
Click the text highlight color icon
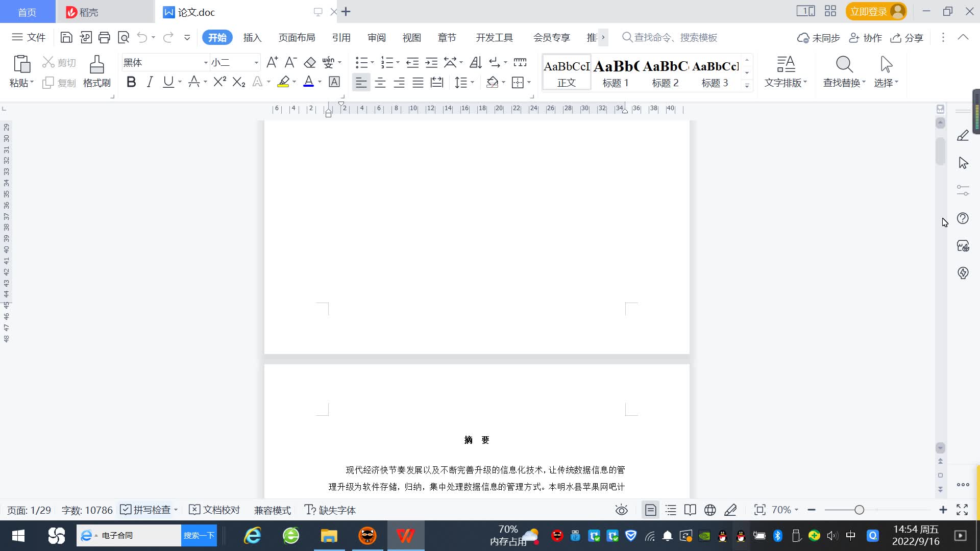[x=284, y=82]
